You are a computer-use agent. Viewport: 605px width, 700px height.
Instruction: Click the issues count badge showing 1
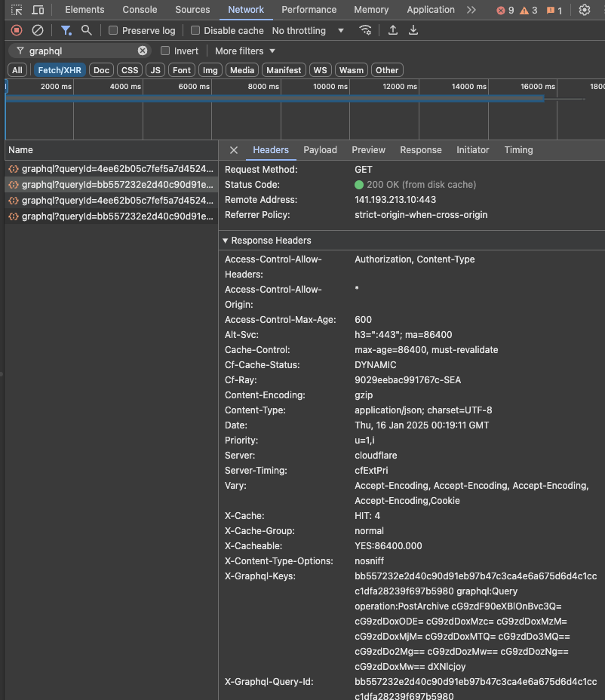tap(554, 11)
